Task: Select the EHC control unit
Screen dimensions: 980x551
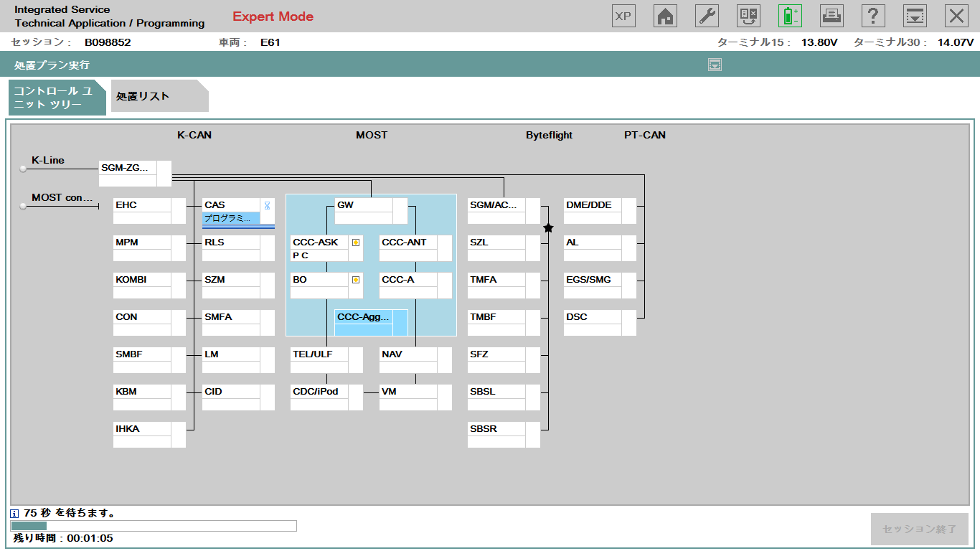Action: point(149,211)
